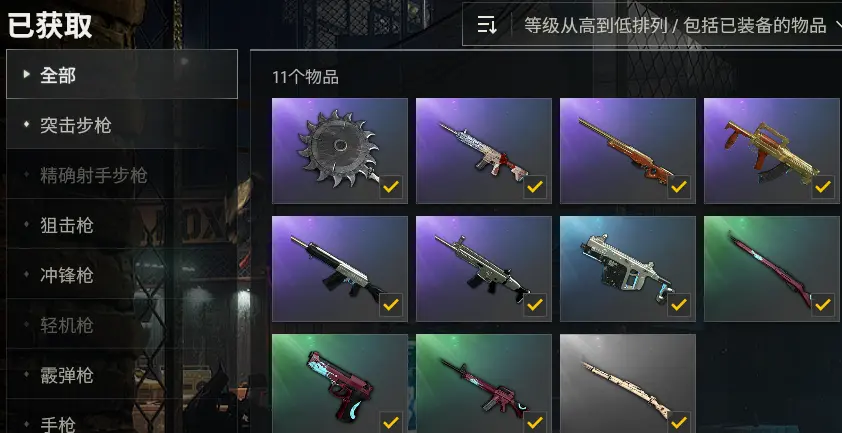Select the circular saw blade item
The image size is (842, 433).
click(x=339, y=151)
